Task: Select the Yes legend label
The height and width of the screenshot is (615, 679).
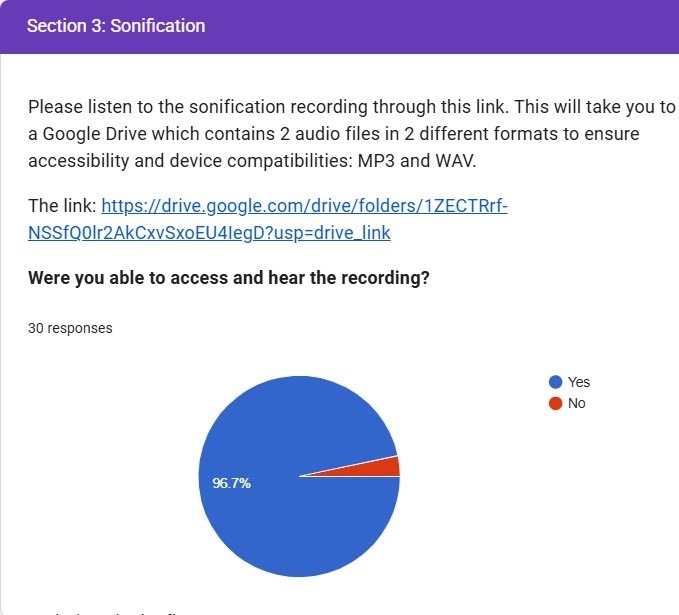Action: (x=579, y=382)
